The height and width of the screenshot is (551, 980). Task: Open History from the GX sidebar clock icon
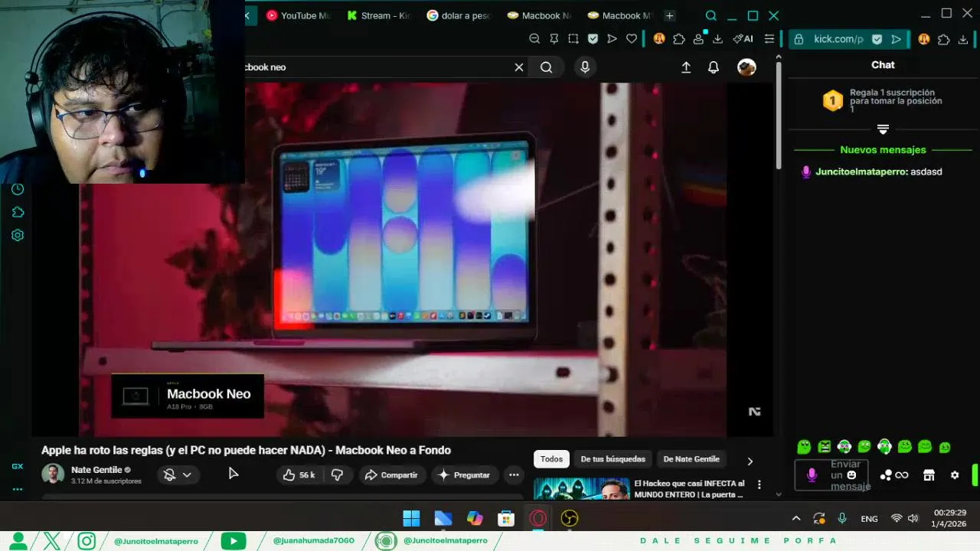18,189
